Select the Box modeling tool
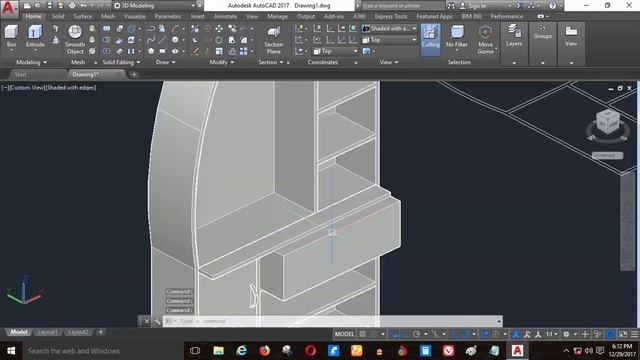 point(11,37)
